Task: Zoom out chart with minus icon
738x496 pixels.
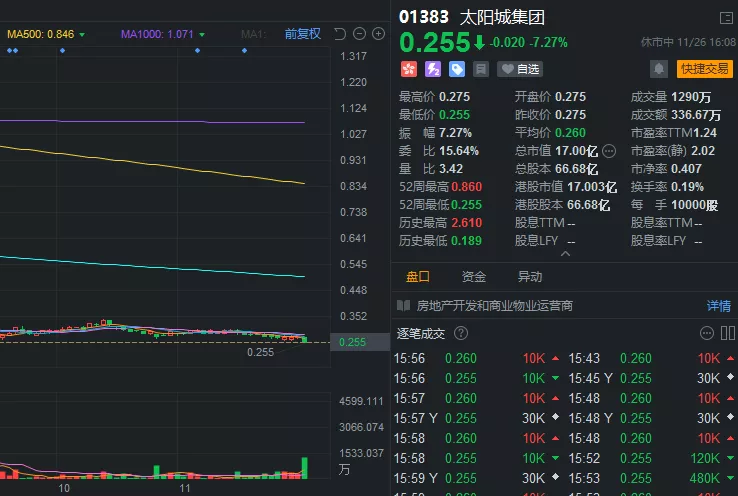Action: coord(359,34)
